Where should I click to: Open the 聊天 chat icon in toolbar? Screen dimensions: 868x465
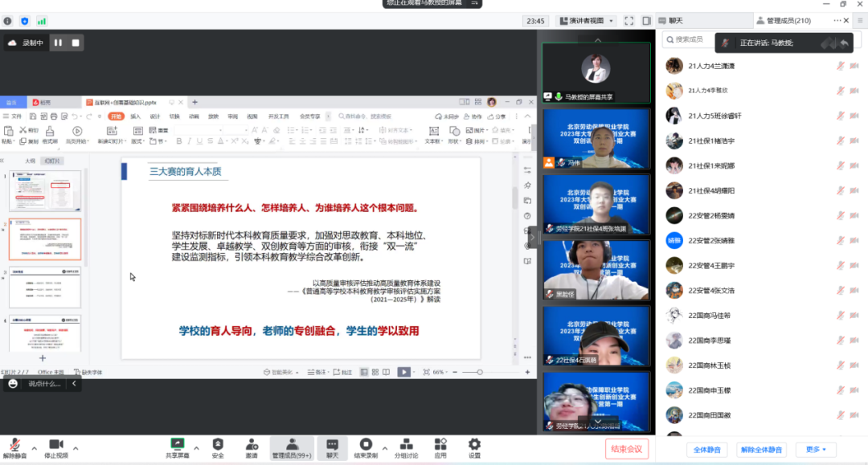click(332, 447)
